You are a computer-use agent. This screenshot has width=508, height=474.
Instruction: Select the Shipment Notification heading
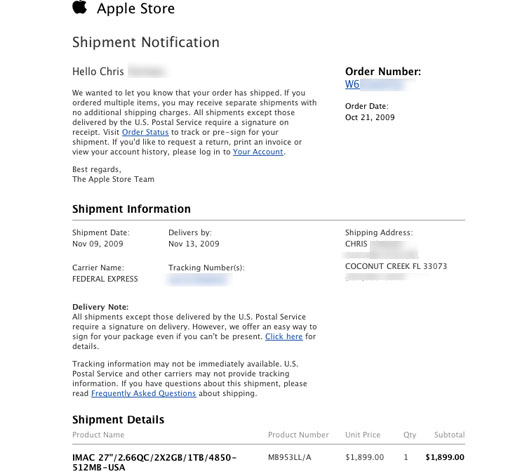(x=146, y=42)
